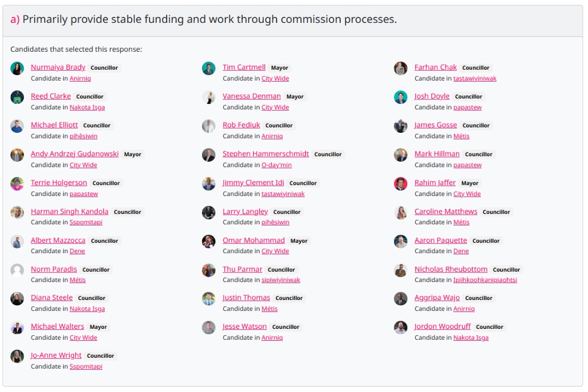Click Omar Mohammad's avatar picture
The width and height of the screenshot is (588, 392).
pyautogui.click(x=209, y=241)
